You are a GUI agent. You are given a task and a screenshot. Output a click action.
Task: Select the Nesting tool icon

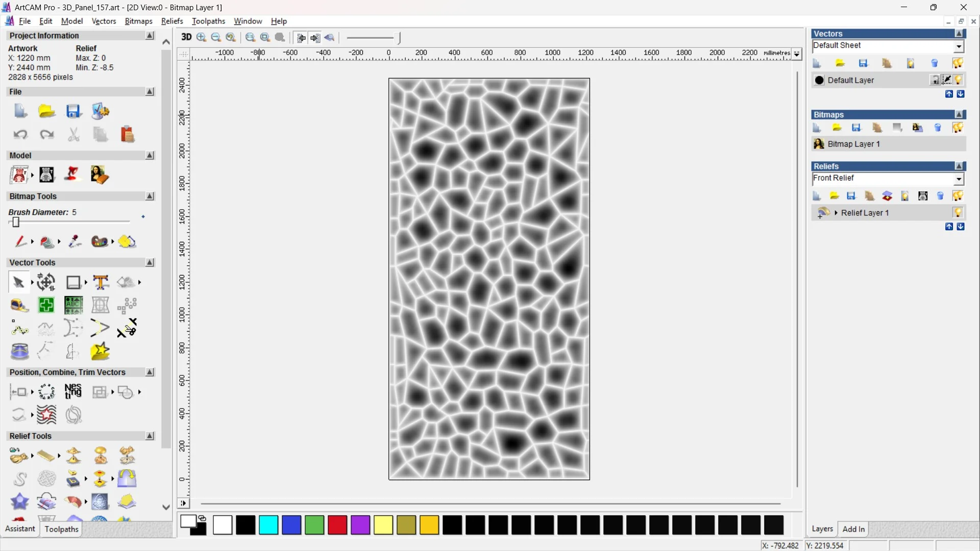(x=73, y=392)
